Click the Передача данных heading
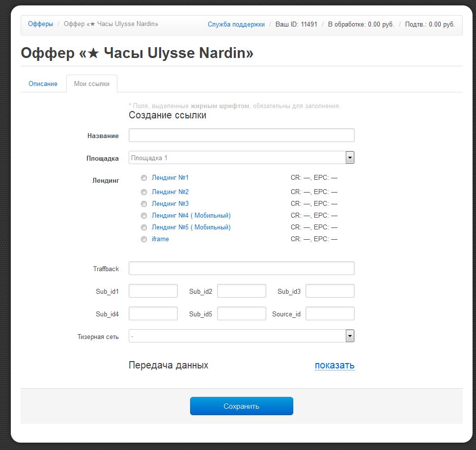 168,365
